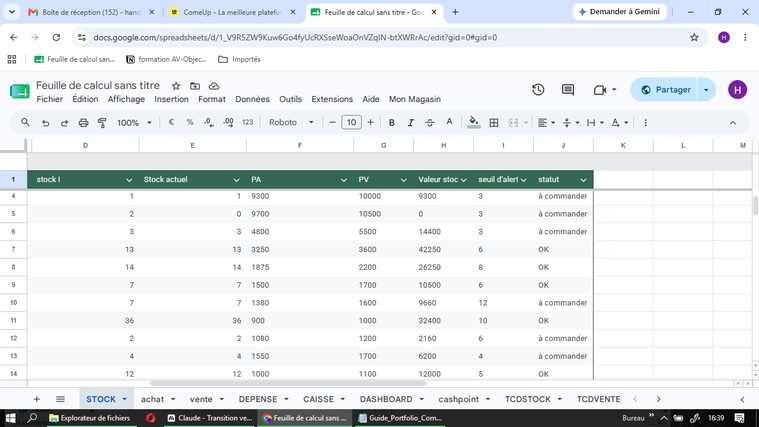Redo the last action
759x427 pixels.
pyautogui.click(x=64, y=123)
